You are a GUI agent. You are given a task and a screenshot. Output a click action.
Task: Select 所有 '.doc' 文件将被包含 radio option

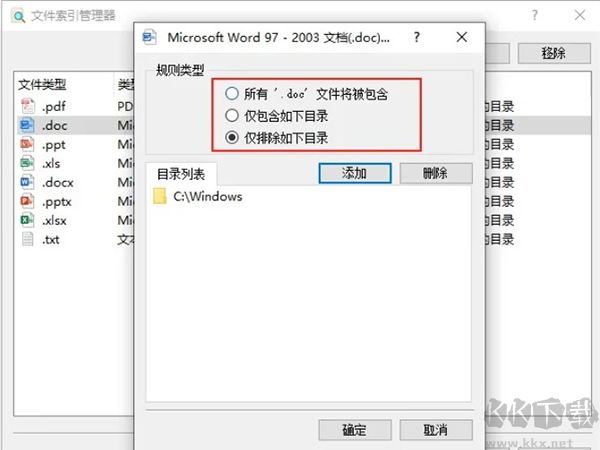coord(232,94)
